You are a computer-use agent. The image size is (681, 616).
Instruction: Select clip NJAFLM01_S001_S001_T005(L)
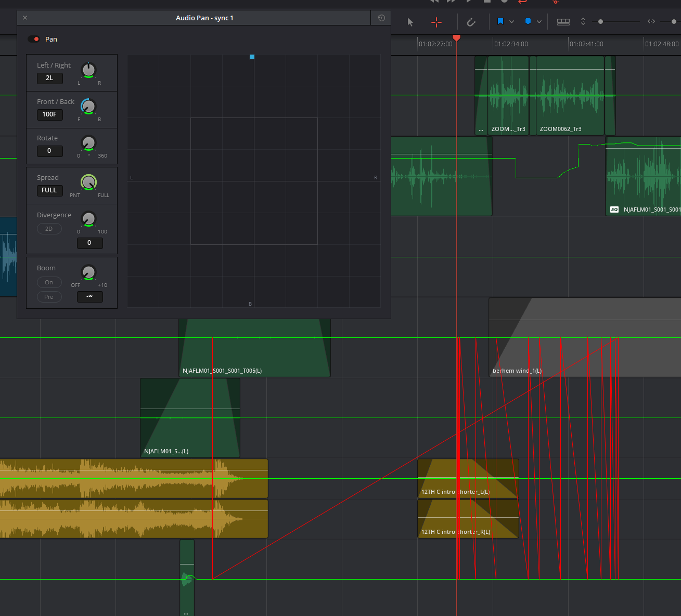coord(254,347)
